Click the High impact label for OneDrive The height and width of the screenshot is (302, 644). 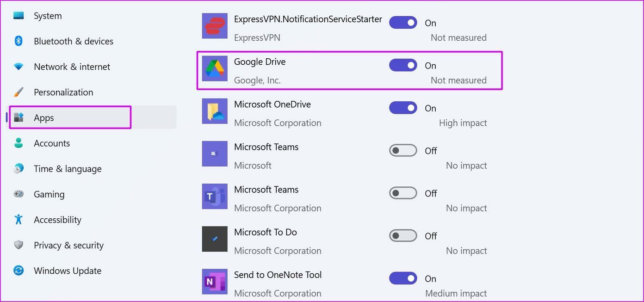(463, 123)
